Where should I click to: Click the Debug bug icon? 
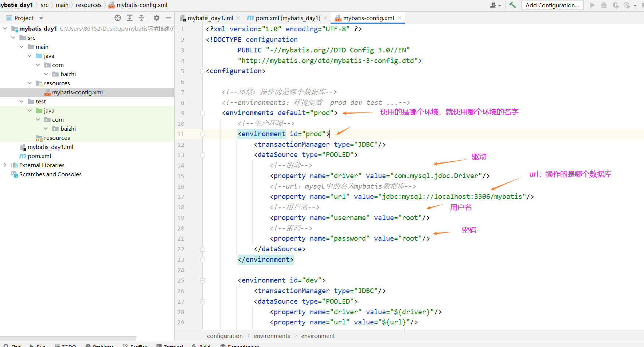pyautogui.click(x=604, y=5)
